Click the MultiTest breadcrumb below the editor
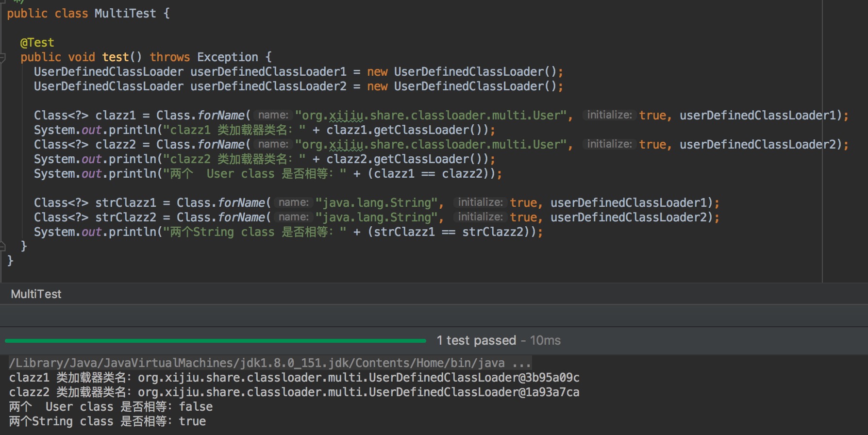Image resolution: width=868 pixels, height=435 pixels. tap(36, 294)
